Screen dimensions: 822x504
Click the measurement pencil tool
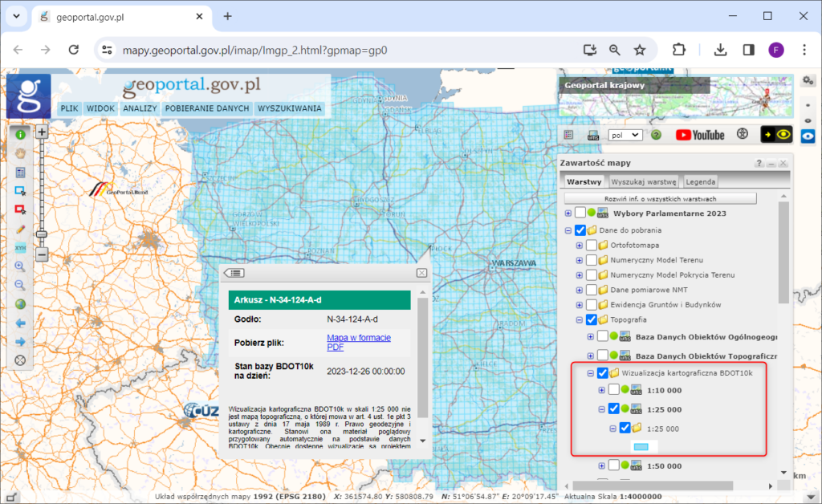[20, 229]
